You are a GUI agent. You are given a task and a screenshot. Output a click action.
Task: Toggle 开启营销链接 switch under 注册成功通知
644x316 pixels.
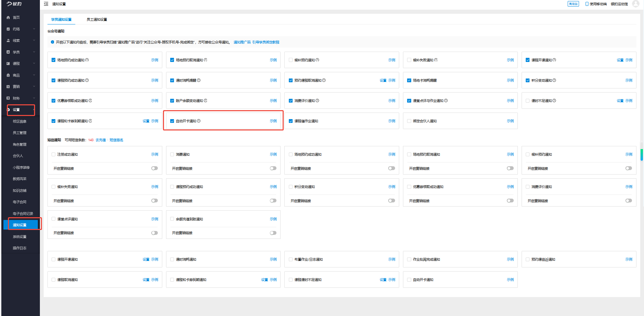pos(154,168)
